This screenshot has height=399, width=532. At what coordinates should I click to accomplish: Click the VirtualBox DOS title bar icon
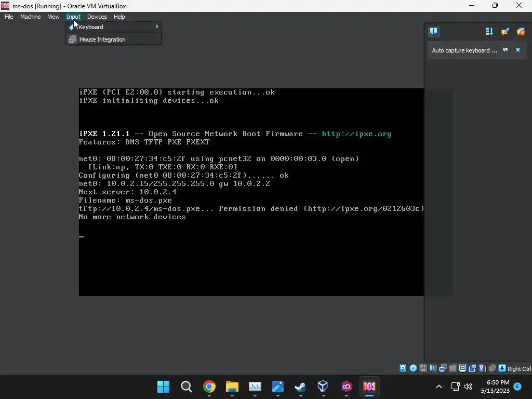pyautogui.click(x=5, y=6)
